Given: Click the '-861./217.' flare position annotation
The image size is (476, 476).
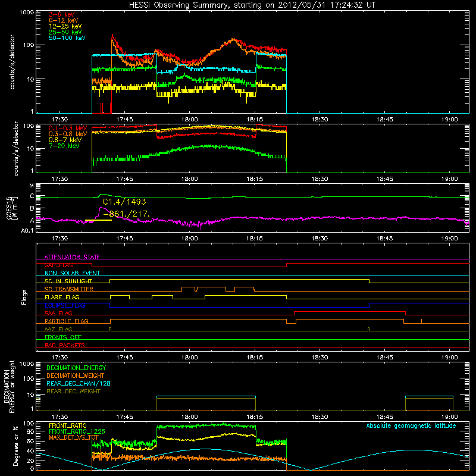Looking at the screenshot, I should tap(127, 214).
